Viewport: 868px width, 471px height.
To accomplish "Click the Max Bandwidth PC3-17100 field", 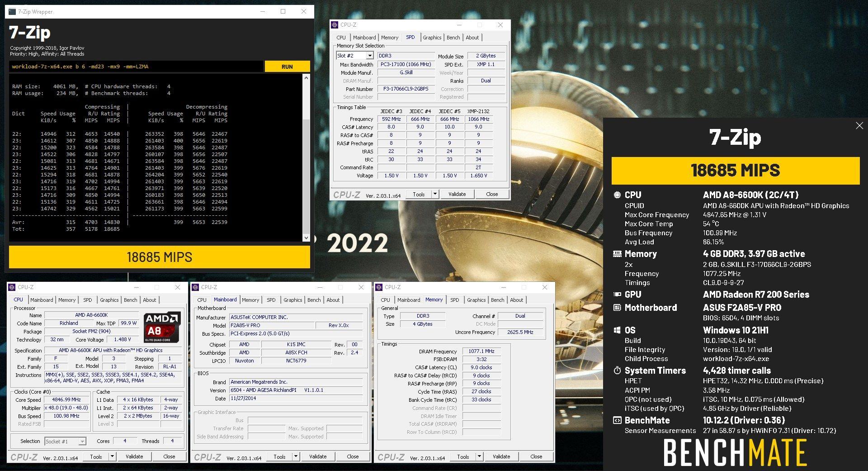I will tap(406, 65).
